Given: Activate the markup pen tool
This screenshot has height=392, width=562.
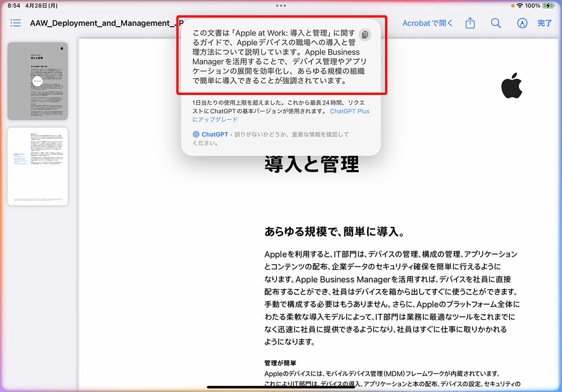Looking at the screenshot, I should click(x=522, y=23).
